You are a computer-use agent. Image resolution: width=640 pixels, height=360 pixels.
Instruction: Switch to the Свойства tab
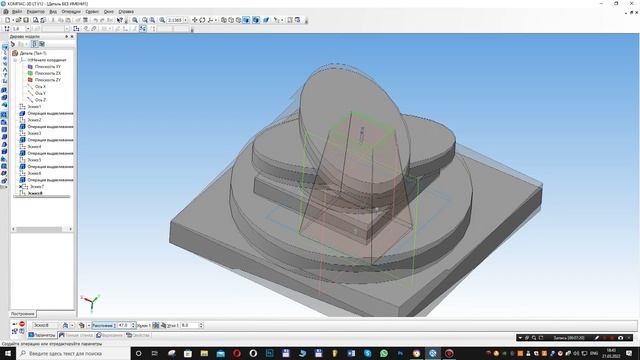click(138, 335)
